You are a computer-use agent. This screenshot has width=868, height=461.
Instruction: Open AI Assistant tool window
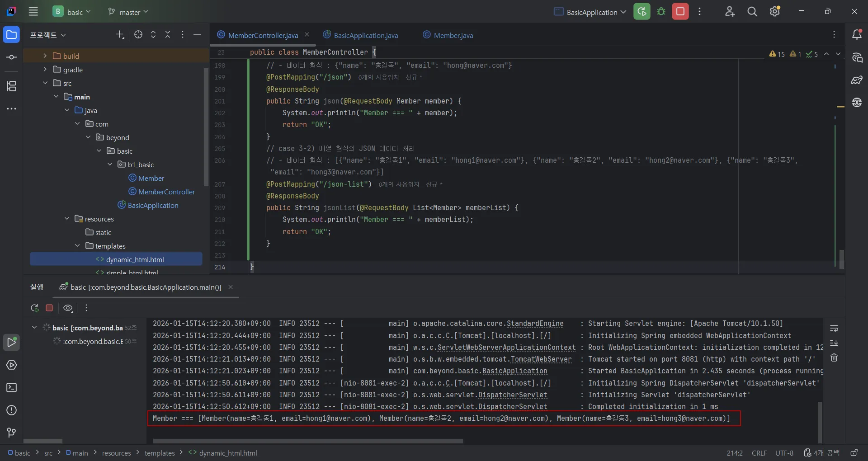tap(857, 57)
